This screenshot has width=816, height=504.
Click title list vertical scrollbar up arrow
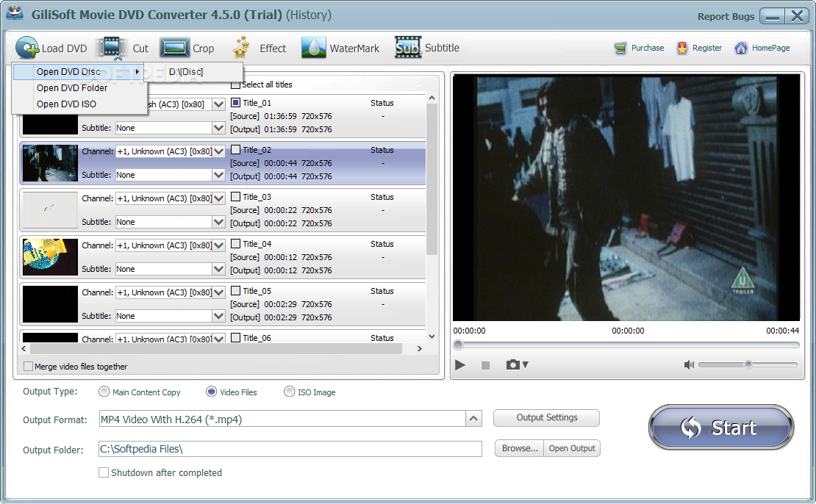pos(432,98)
